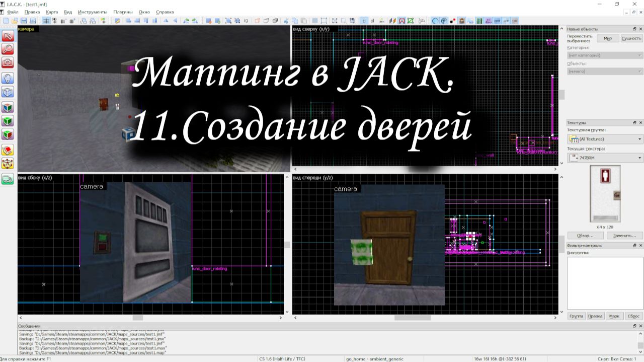This screenshot has width=644, height=362.
Task: Expand the texture group (All Textures) dropdown
Action: 606,139
